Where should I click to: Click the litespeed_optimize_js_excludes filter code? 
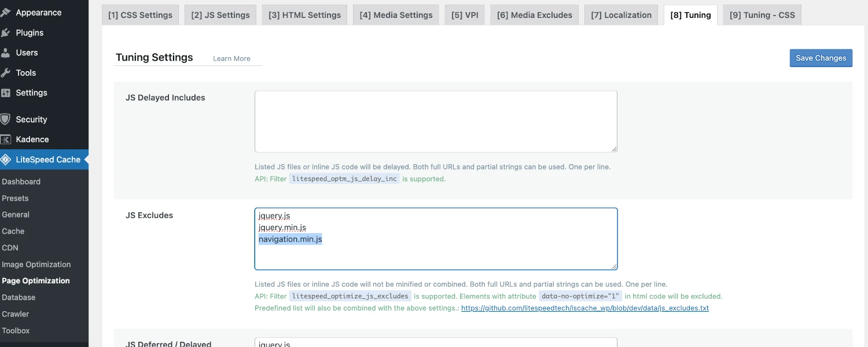(351, 296)
